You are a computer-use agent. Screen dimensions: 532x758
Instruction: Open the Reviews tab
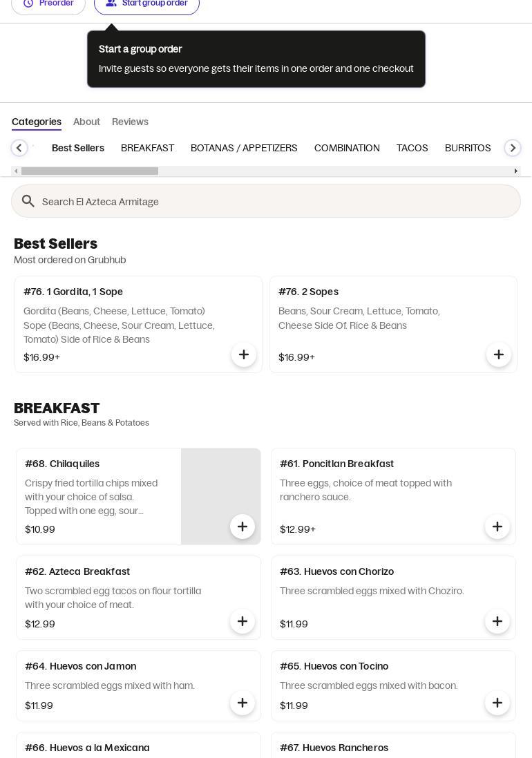point(130,122)
